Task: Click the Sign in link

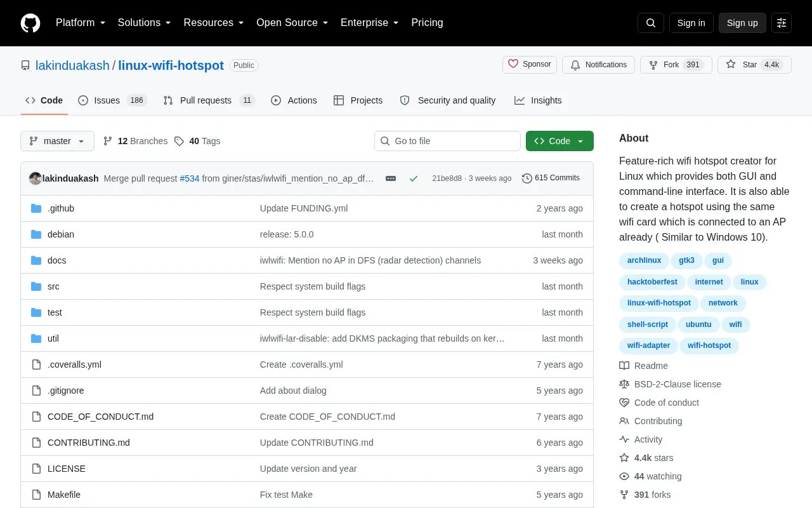Action: click(691, 23)
